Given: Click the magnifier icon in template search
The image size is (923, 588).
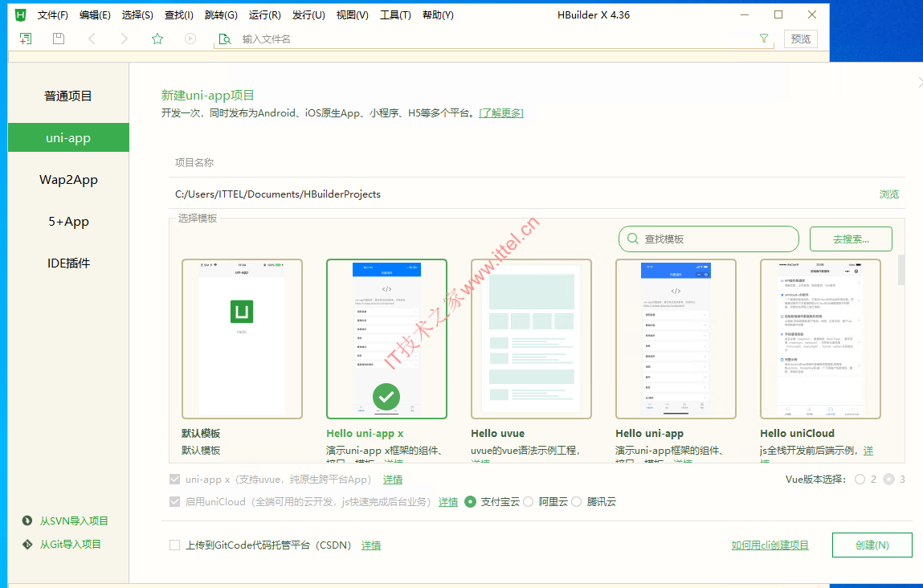Looking at the screenshot, I should 633,239.
